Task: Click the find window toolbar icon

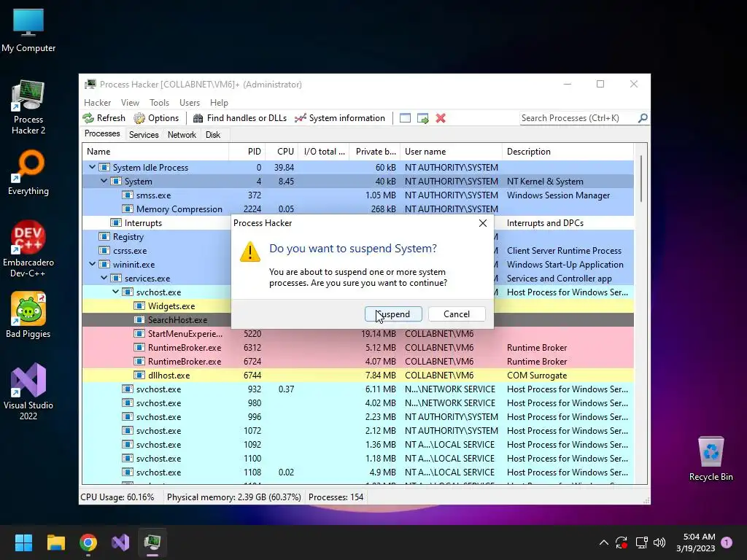Action: [405, 118]
